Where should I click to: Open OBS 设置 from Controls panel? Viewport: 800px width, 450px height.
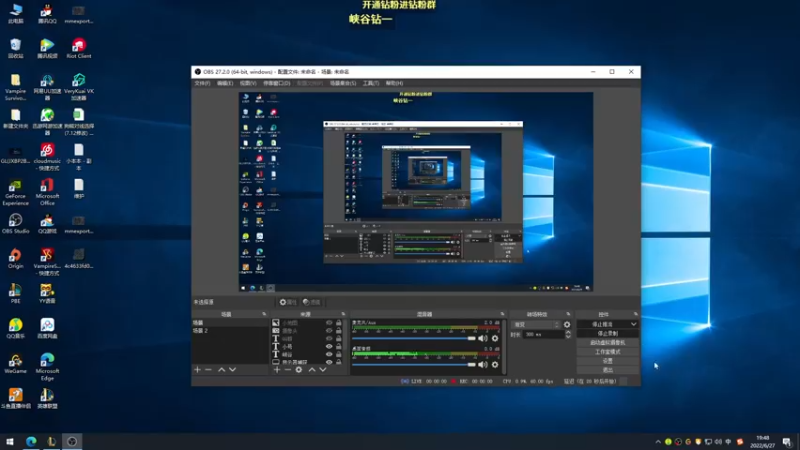pos(608,361)
